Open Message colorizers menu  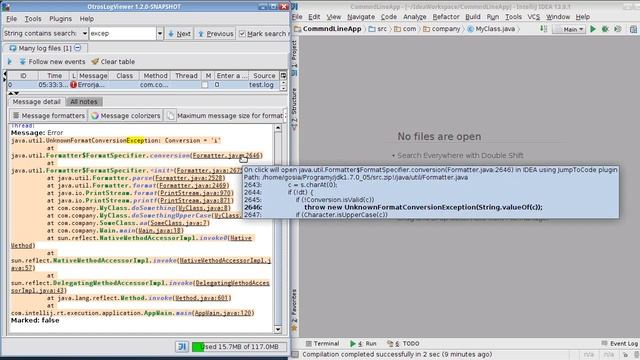coord(126,116)
